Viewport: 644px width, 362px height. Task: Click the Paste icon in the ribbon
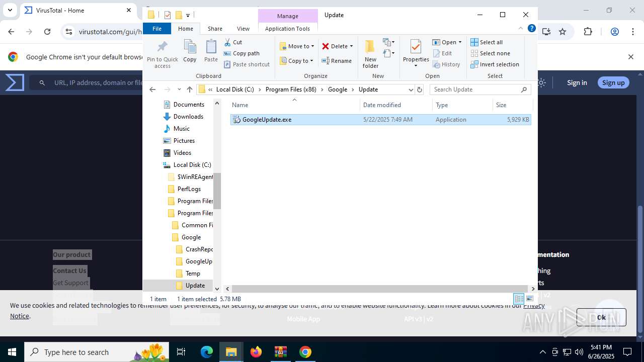point(211,51)
